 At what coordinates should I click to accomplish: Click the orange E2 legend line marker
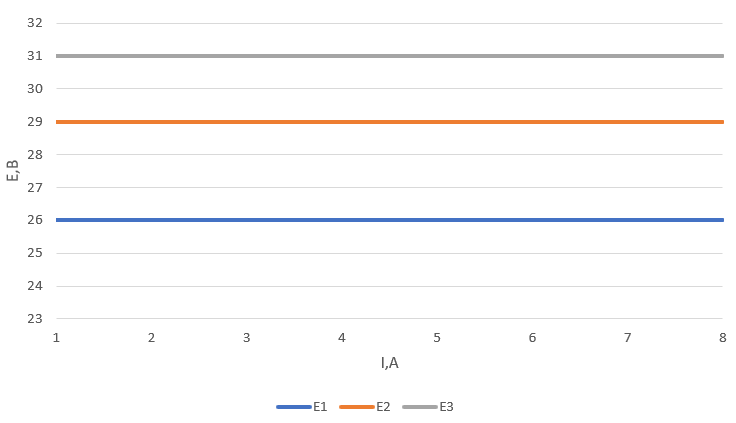pos(357,407)
